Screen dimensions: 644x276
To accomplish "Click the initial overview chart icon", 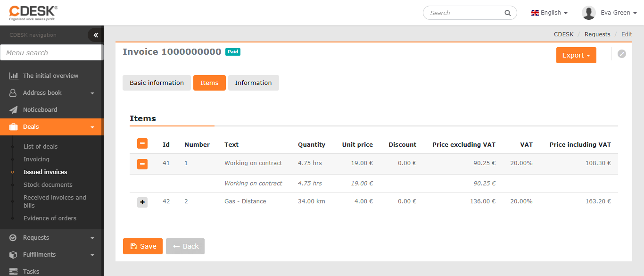I will click(14, 75).
